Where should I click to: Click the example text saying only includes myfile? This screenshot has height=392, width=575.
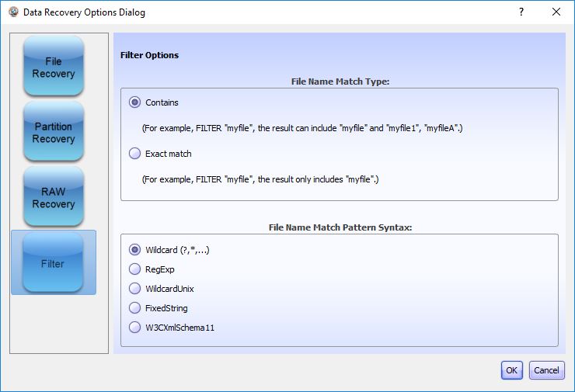coord(260,179)
